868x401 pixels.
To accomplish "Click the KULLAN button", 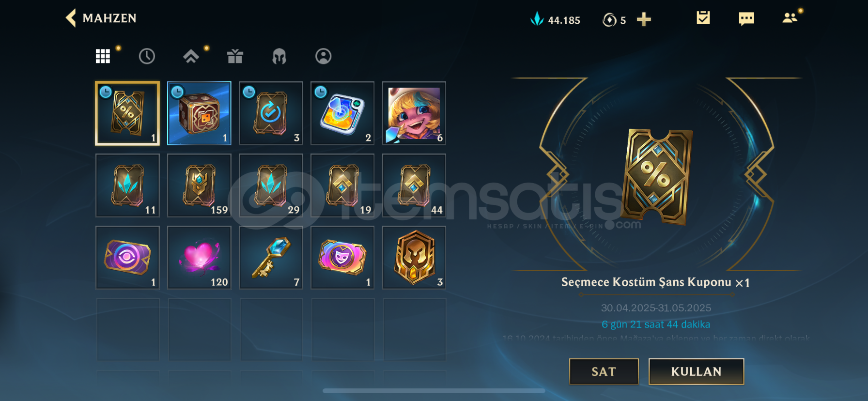I will point(696,371).
